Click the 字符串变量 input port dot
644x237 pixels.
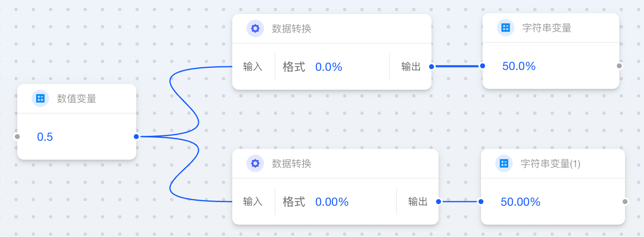coord(482,66)
